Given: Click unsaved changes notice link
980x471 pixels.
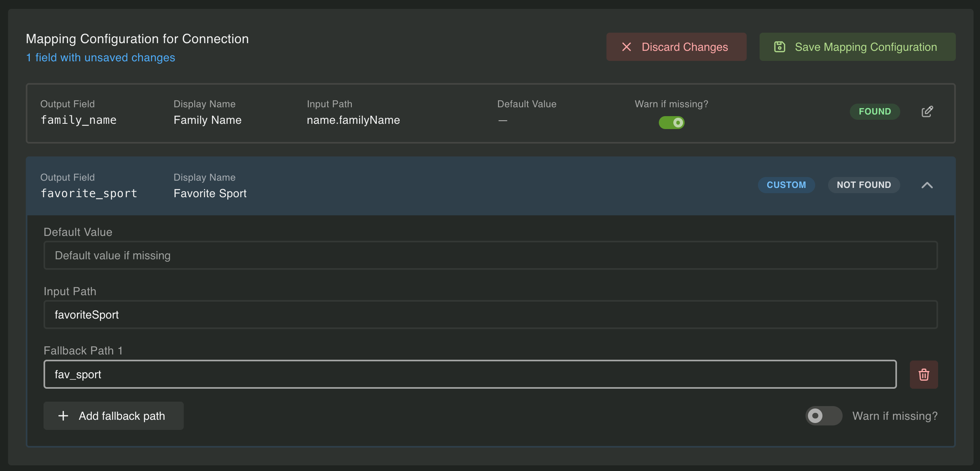Looking at the screenshot, I should pyautogui.click(x=100, y=58).
